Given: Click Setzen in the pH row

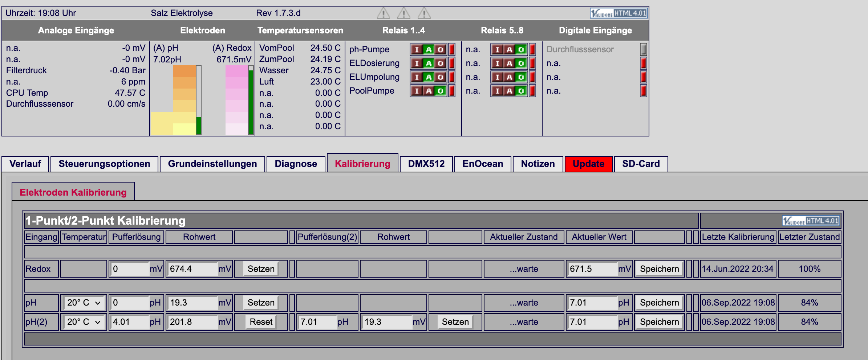Looking at the screenshot, I should click(x=261, y=303).
